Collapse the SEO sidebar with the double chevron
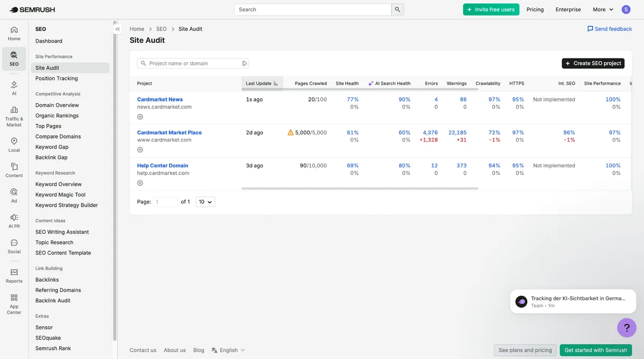The height and width of the screenshot is (359, 644). click(x=118, y=29)
